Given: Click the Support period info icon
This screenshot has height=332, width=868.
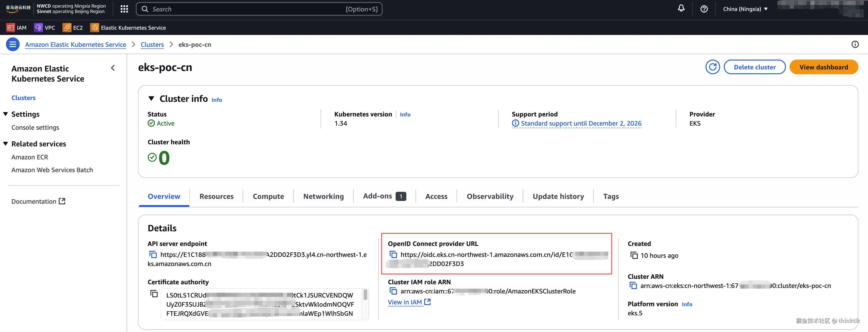Looking at the screenshot, I should (515, 123).
